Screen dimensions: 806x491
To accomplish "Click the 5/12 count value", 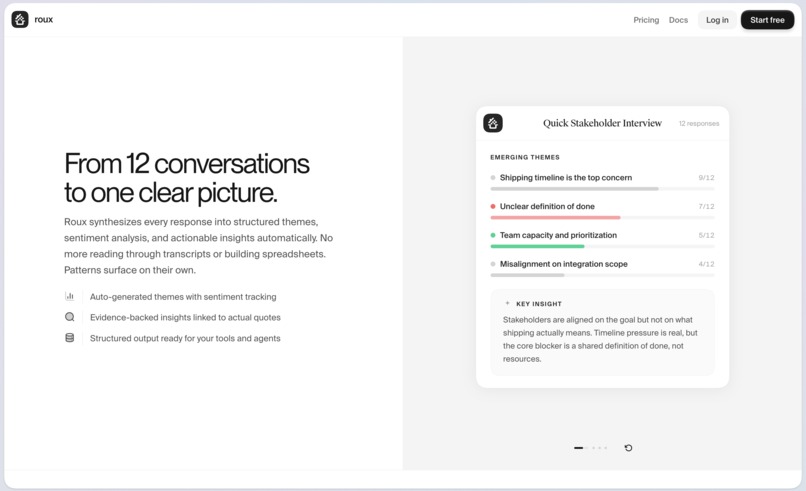I will pos(706,235).
